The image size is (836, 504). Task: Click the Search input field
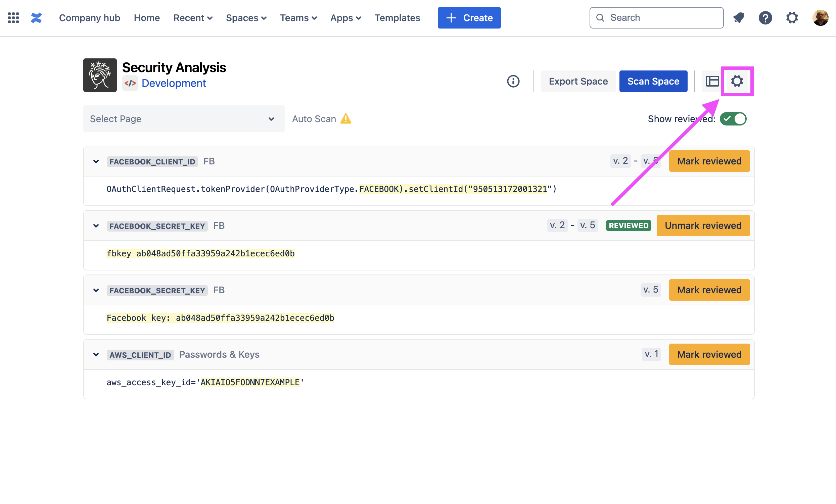pos(656,18)
